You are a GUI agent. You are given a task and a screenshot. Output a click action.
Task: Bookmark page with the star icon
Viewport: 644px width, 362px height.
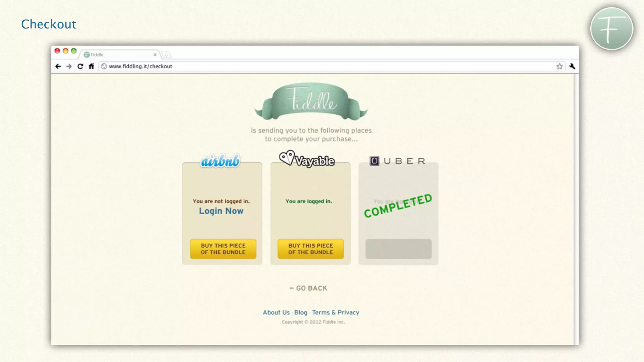[x=559, y=66]
